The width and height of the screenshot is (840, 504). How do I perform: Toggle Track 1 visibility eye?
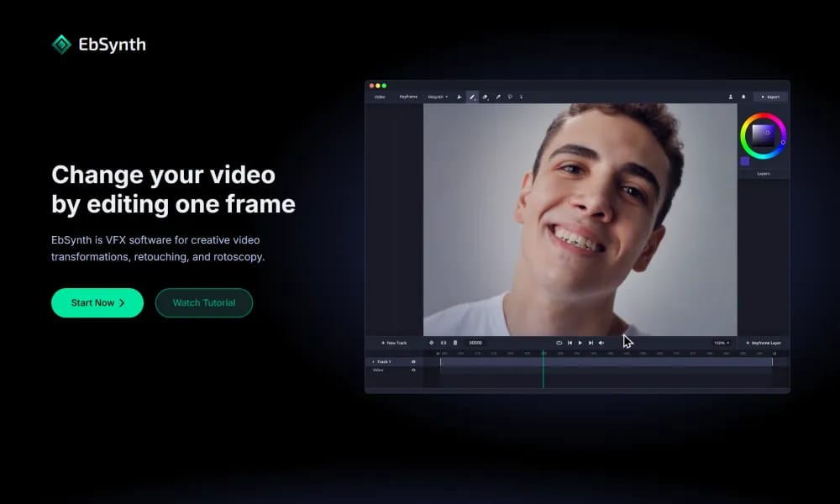(x=413, y=362)
